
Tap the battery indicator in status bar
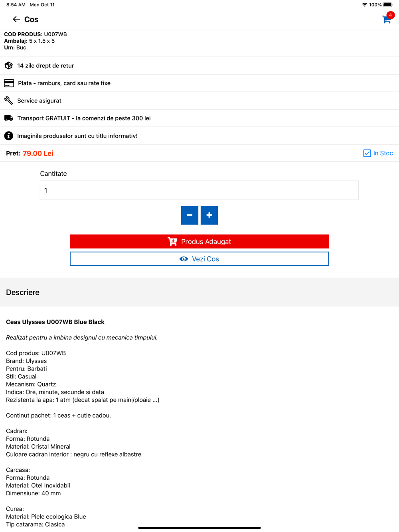(388, 5)
